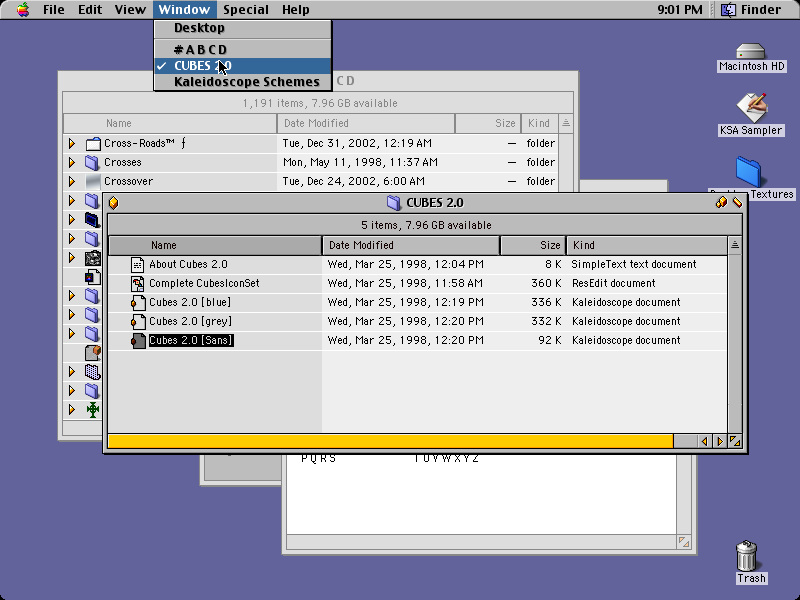Click the blue monitor icon in back window
800x600 pixels.
pos(92,219)
